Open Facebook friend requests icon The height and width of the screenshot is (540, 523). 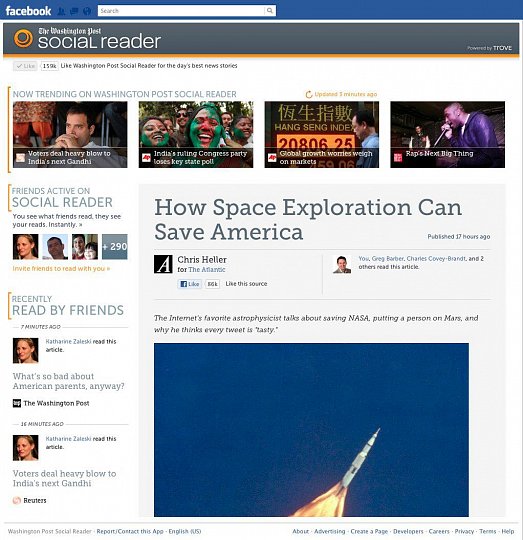[61, 11]
